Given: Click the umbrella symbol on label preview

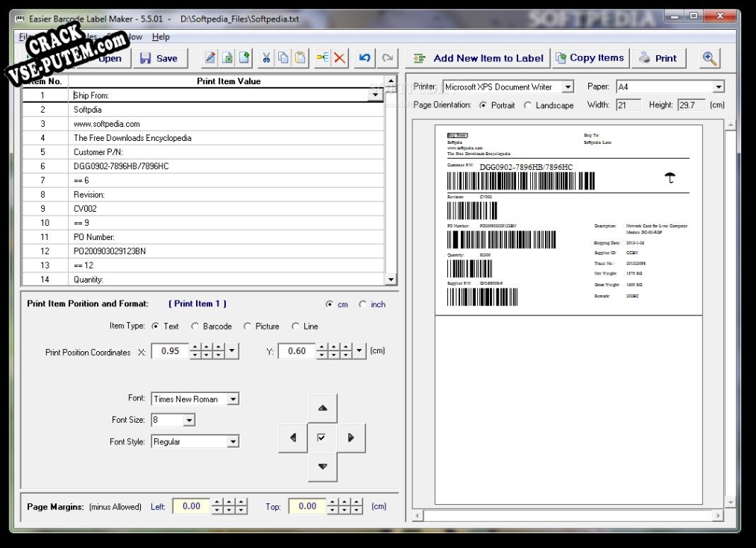Looking at the screenshot, I should pos(670,177).
